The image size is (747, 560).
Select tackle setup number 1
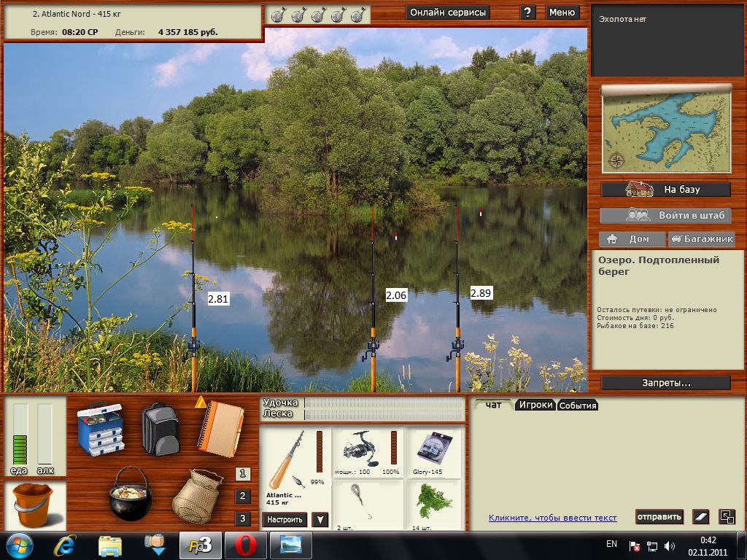242,473
